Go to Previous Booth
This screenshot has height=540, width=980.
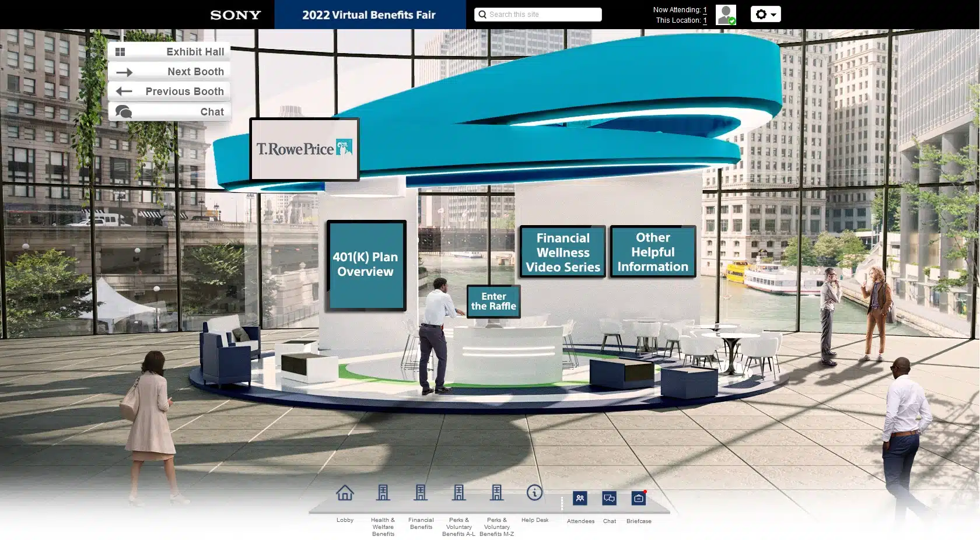pyautogui.click(x=169, y=91)
